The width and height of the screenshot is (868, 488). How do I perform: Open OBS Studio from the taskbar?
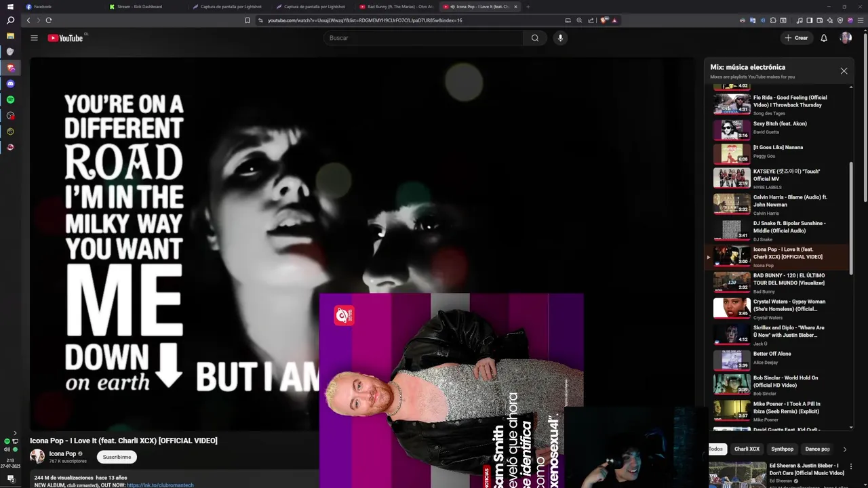10,115
